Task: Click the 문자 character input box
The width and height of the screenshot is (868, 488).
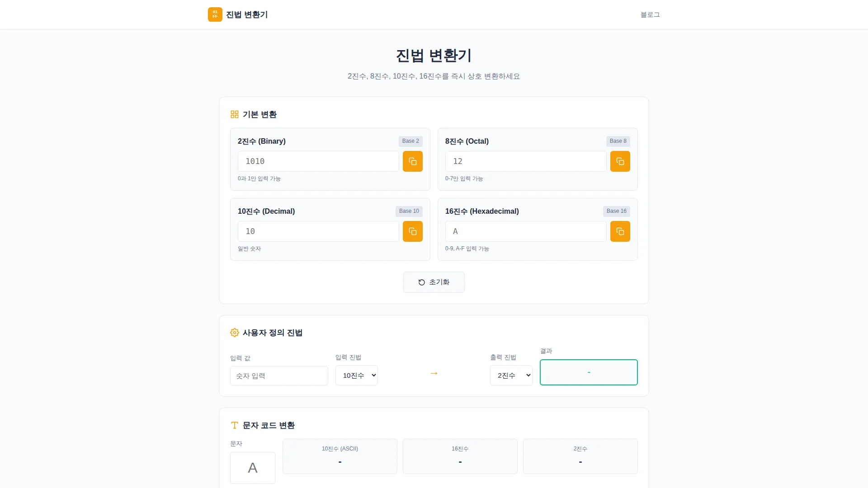Action: (252, 468)
